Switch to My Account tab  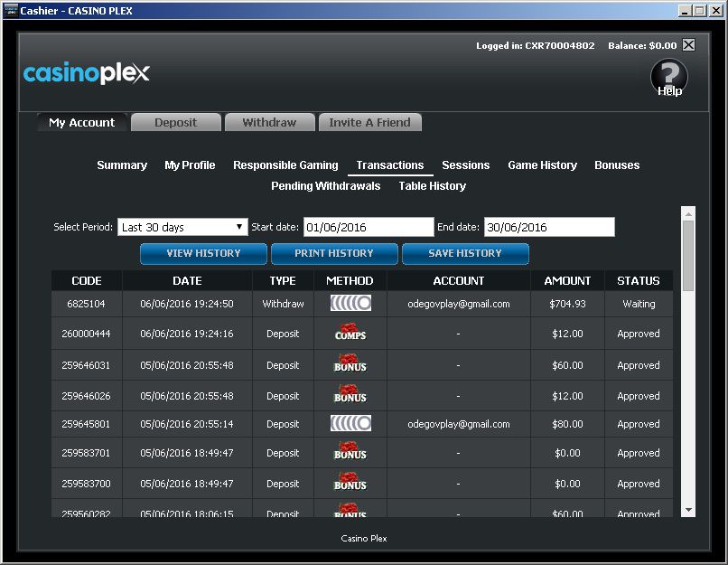[x=81, y=122]
